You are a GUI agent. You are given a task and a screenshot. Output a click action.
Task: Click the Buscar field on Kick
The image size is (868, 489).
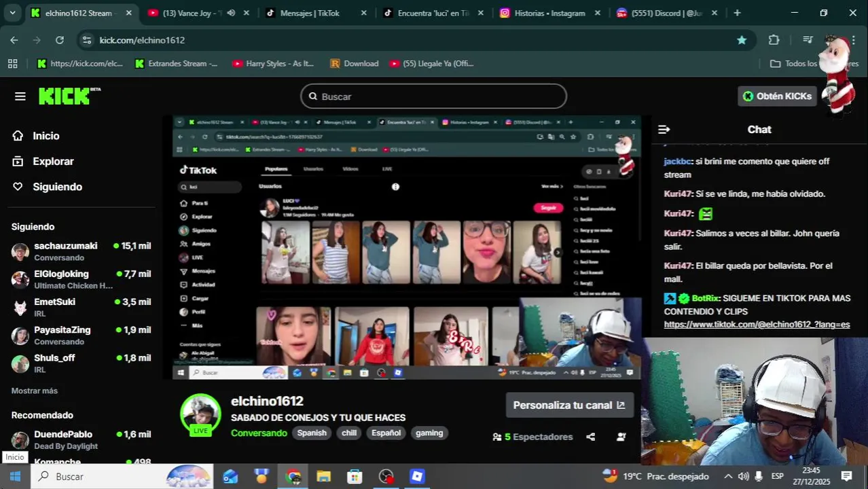tap(433, 96)
